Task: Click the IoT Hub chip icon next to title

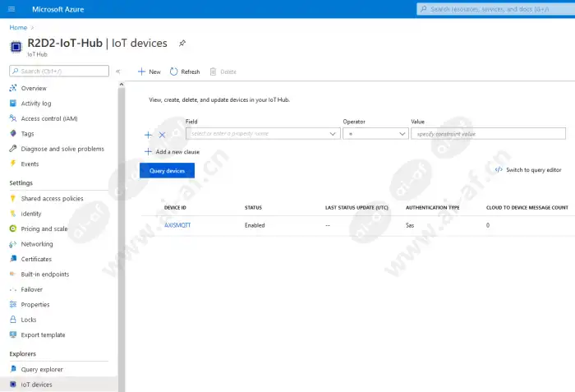Action: 16,47
